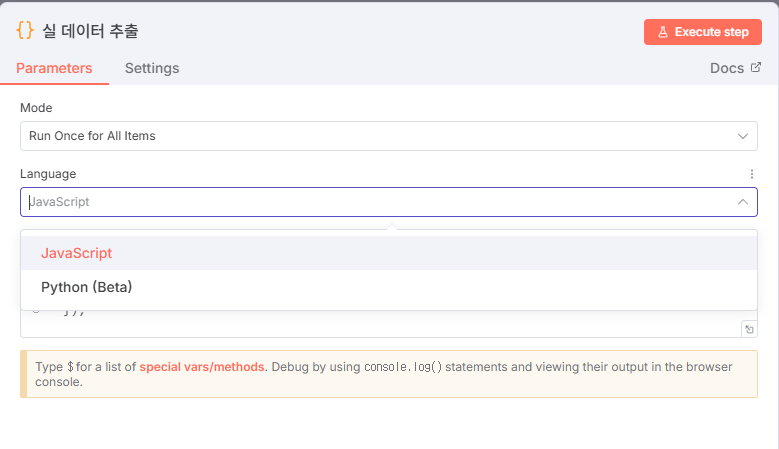Expand the Mode dropdown chevron

(743, 136)
